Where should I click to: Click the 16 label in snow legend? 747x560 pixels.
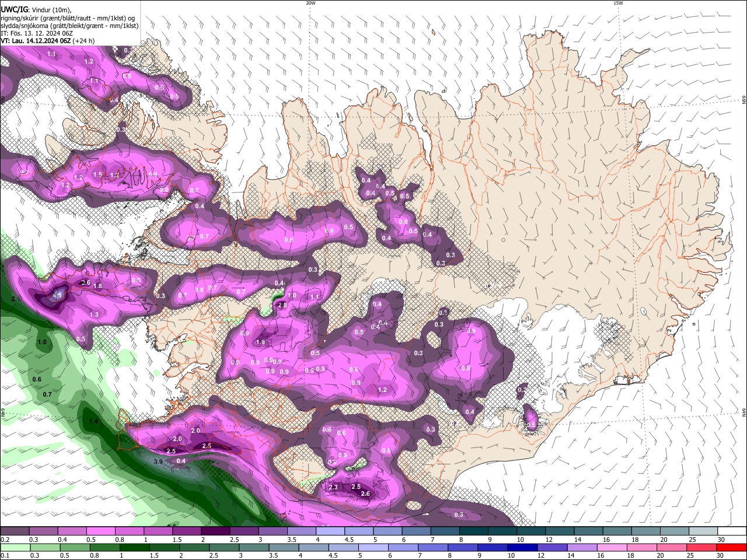pos(606,540)
